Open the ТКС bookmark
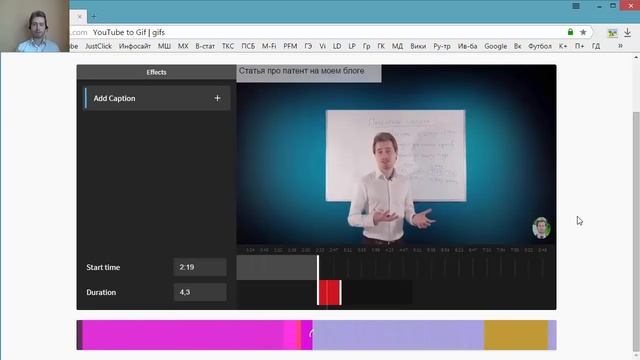 tap(228, 46)
